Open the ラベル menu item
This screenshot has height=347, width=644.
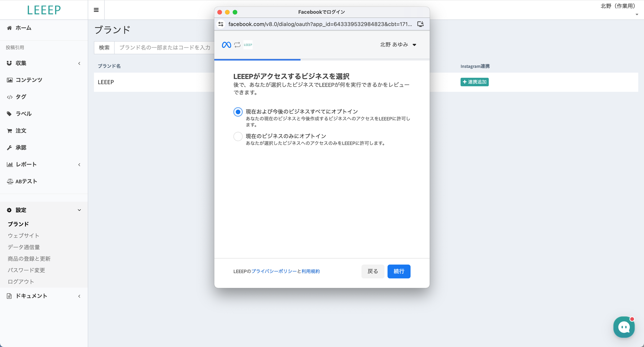24,114
